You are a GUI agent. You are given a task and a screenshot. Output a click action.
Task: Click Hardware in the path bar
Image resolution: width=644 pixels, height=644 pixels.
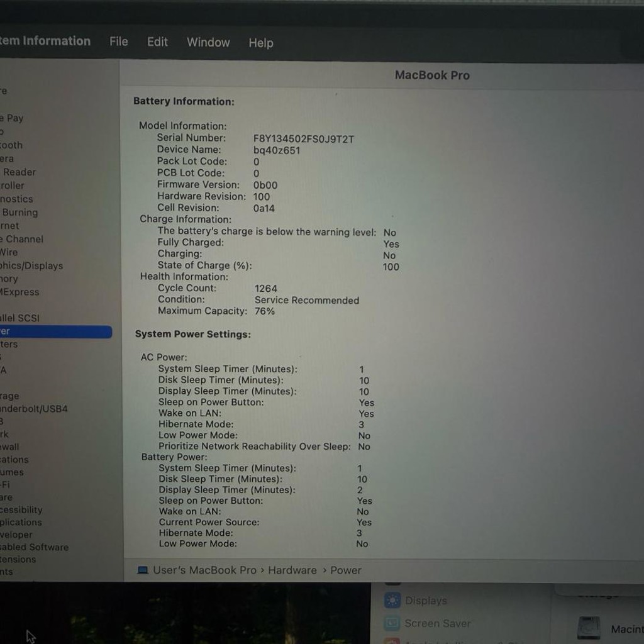pos(292,570)
